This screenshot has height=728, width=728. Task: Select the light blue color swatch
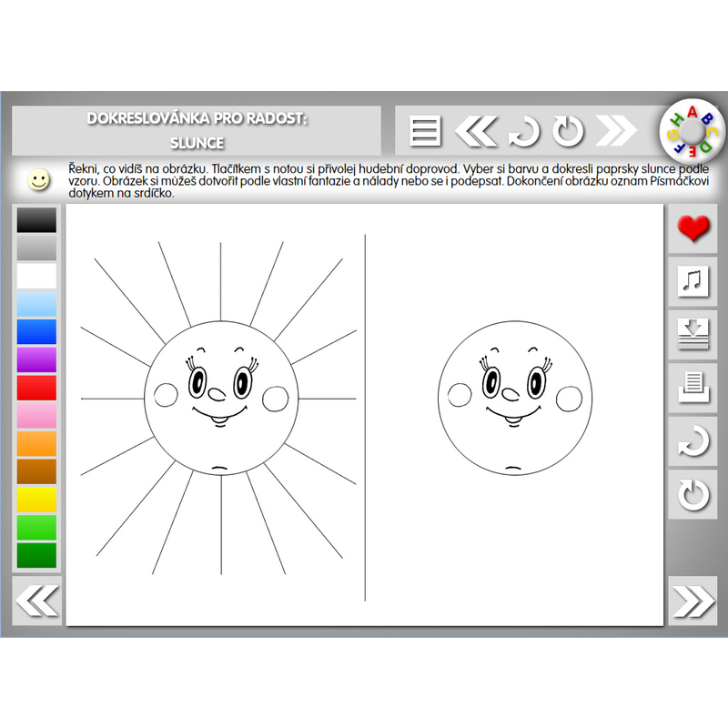[36, 304]
